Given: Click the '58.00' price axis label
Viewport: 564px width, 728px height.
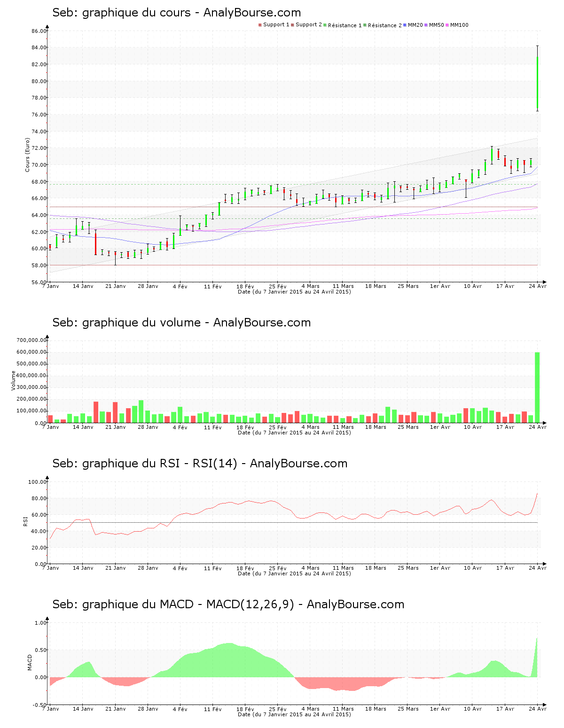Looking at the screenshot, I should click(x=39, y=265).
